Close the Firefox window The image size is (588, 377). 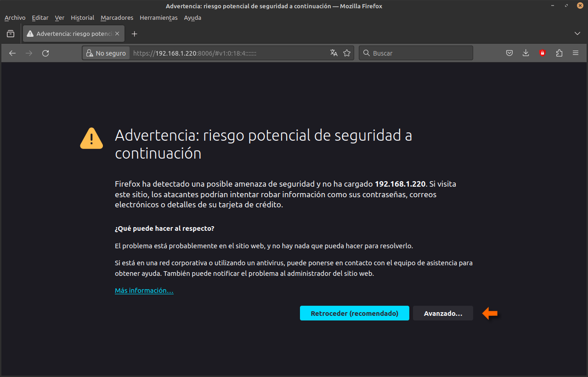pos(580,6)
